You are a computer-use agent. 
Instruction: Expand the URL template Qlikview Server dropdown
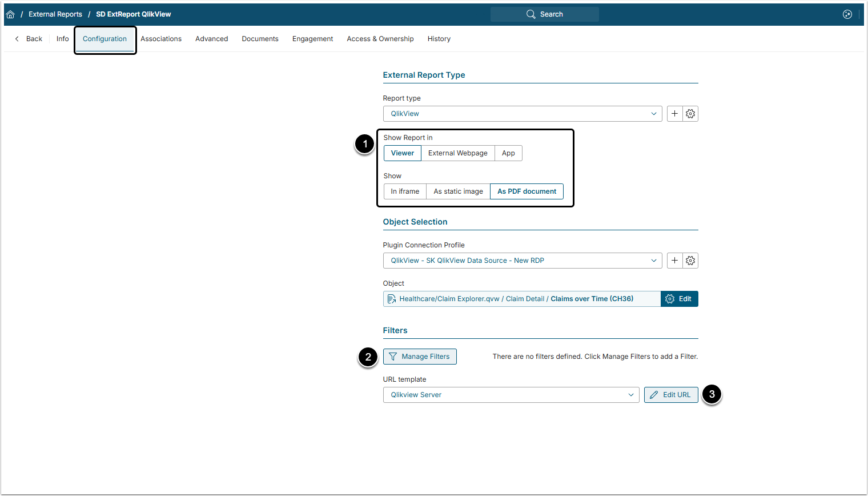coord(511,395)
